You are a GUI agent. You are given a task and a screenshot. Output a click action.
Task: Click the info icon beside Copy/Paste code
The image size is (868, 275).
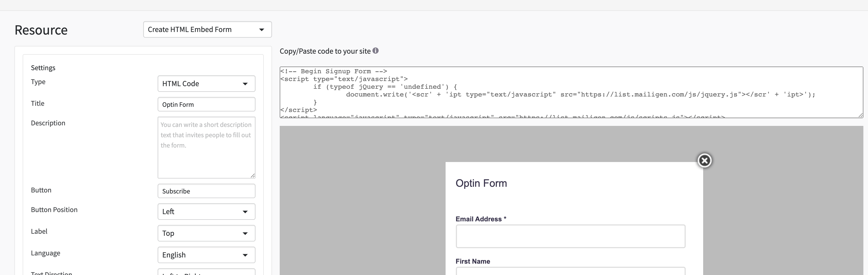pos(375,51)
